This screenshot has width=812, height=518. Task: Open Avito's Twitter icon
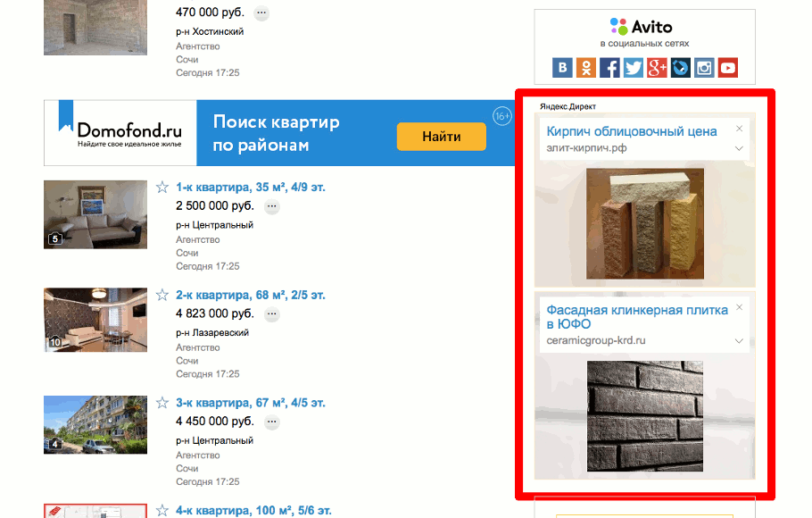tap(634, 67)
